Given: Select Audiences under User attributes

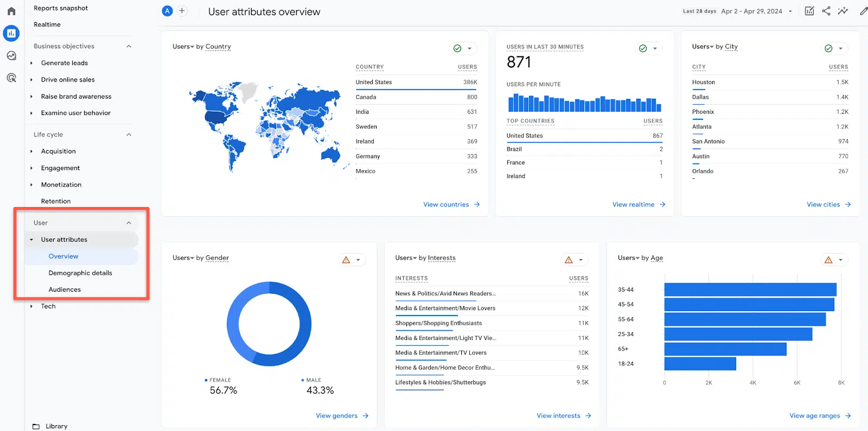Looking at the screenshot, I should [x=65, y=290].
